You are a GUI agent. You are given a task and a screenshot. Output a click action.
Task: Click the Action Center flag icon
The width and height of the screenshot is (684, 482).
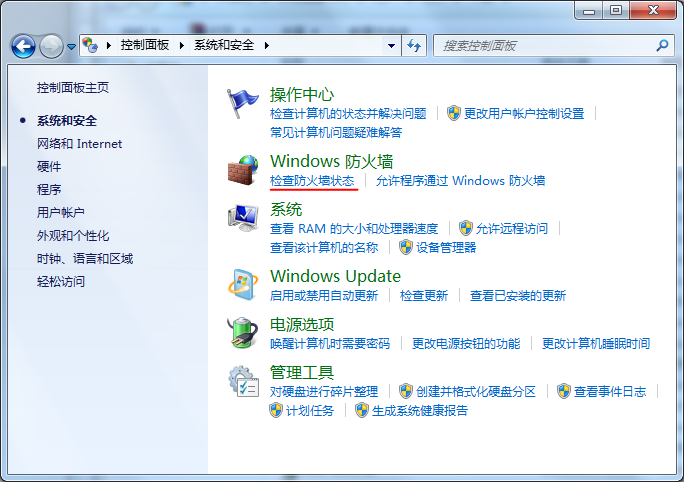tap(242, 103)
